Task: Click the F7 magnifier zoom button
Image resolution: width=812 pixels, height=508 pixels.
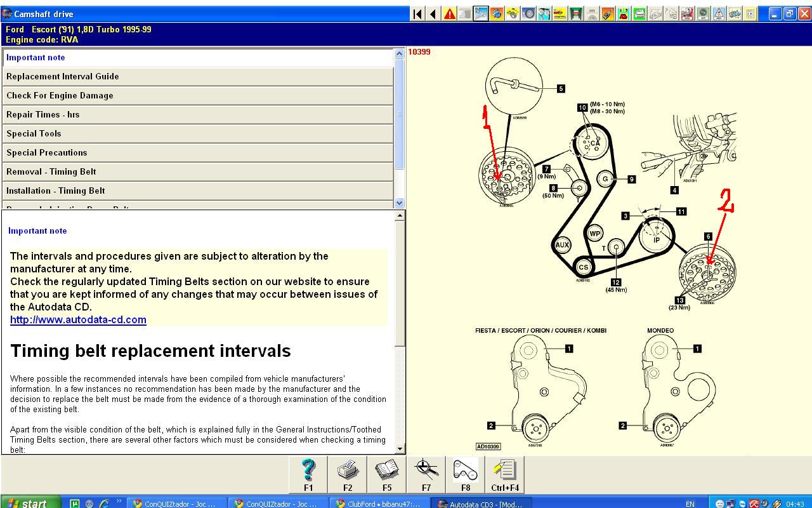Action: [x=426, y=474]
